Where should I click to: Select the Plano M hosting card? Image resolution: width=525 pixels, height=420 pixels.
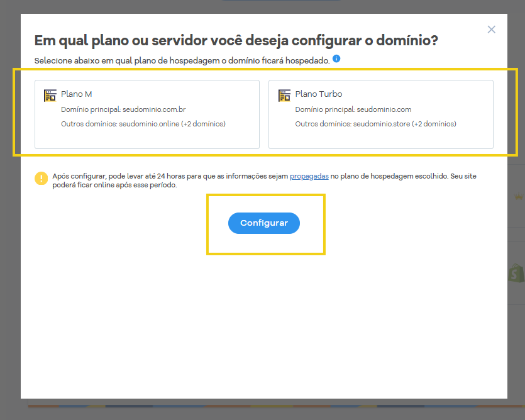[x=147, y=114]
